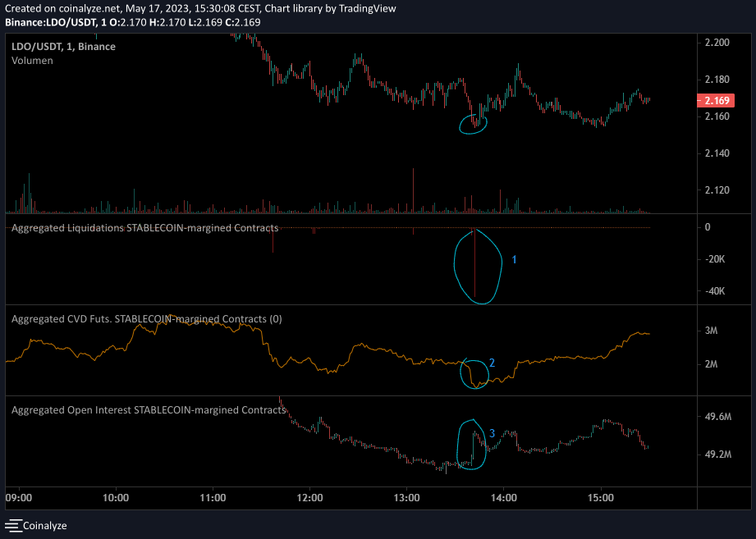Click the 3M CVD scale label

pyautogui.click(x=713, y=331)
